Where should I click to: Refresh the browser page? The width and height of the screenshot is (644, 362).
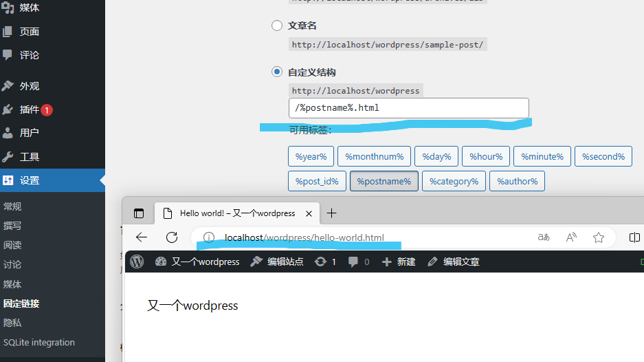(x=172, y=237)
